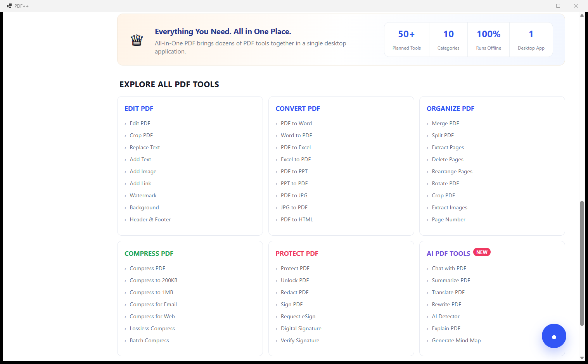
Task: Click the PDF++ app icon in title bar
Action: point(9,6)
